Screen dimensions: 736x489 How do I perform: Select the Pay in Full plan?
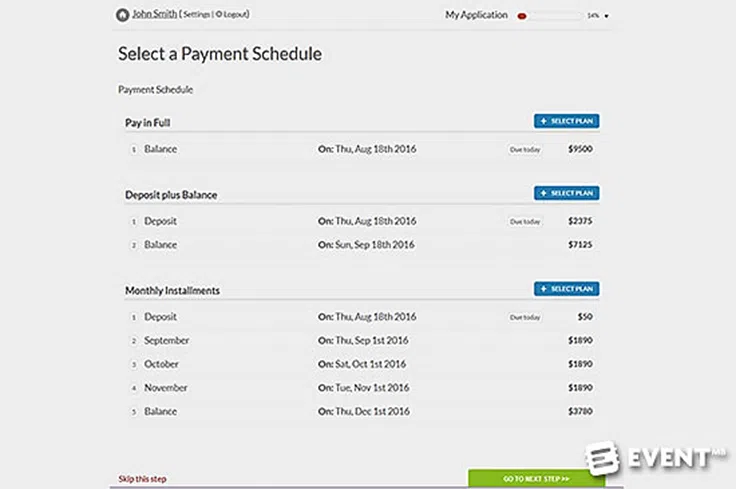coord(566,121)
